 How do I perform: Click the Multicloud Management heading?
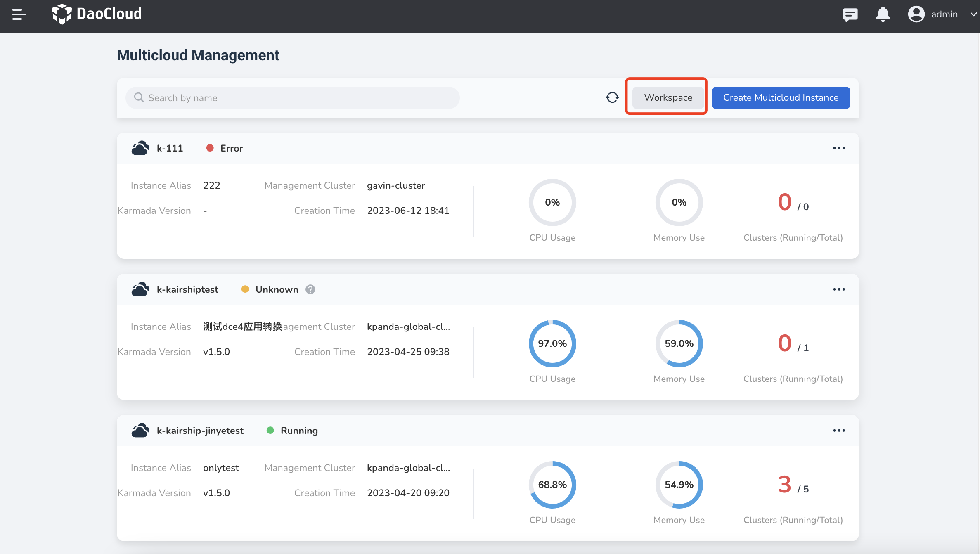[x=198, y=55]
